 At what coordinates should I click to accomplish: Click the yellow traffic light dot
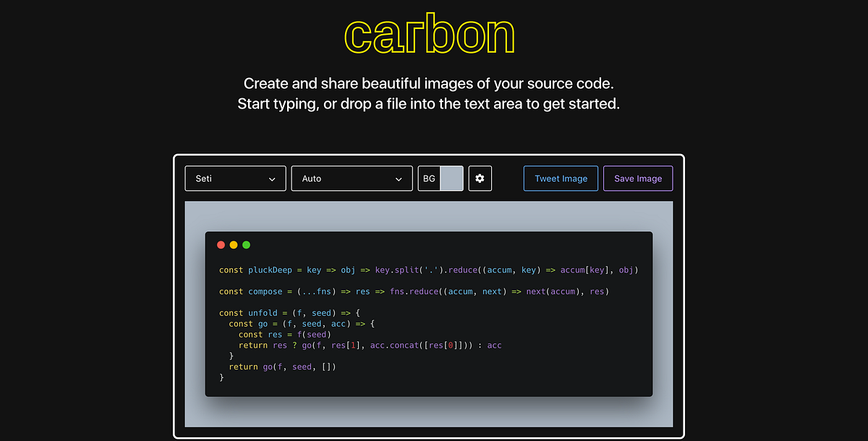[x=233, y=244]
